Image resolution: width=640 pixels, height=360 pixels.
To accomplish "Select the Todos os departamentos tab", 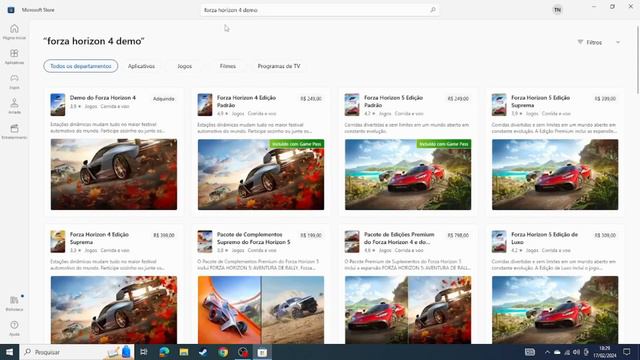I will pyautogui.click(x=81, y=66).
